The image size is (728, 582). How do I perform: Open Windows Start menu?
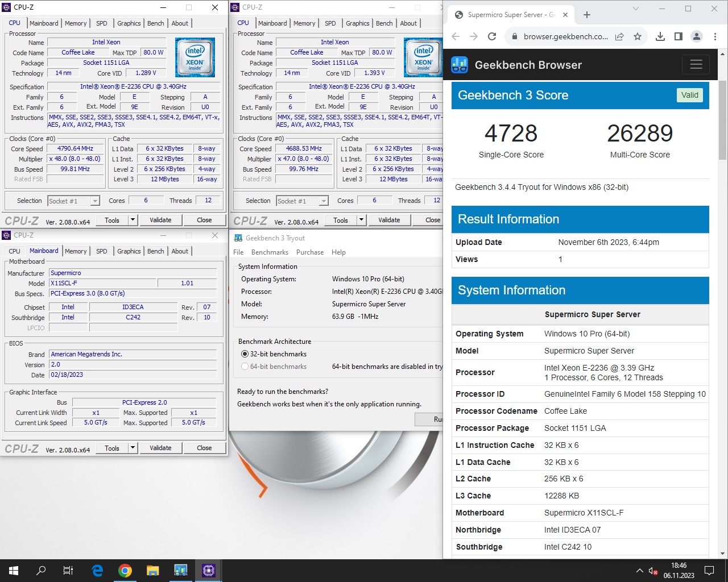click(x=14, y=571)
